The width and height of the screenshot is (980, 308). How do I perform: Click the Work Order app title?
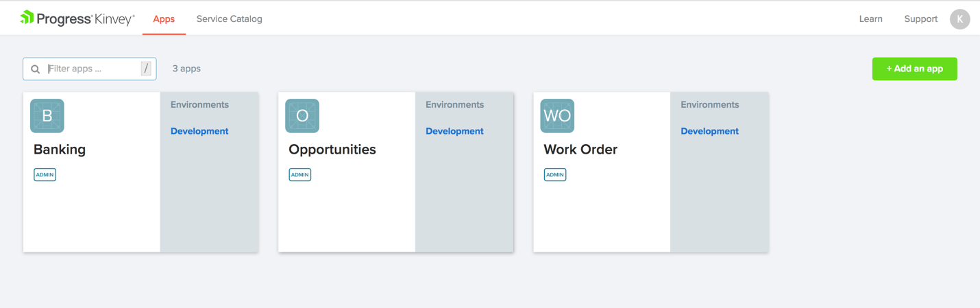pos(580,150)
